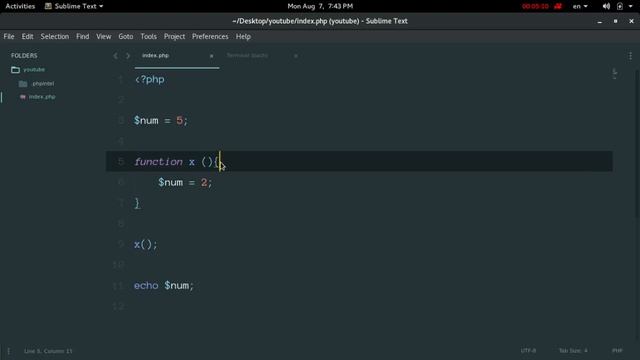Open the Find menu

click(82, 36)
